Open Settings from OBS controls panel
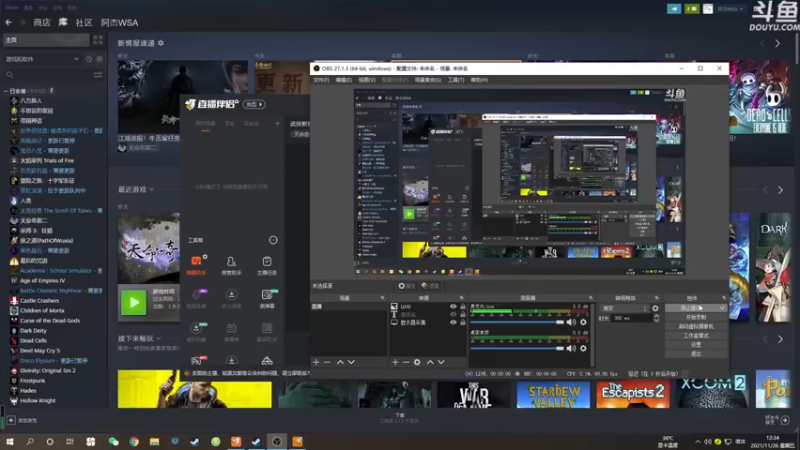 696,344
